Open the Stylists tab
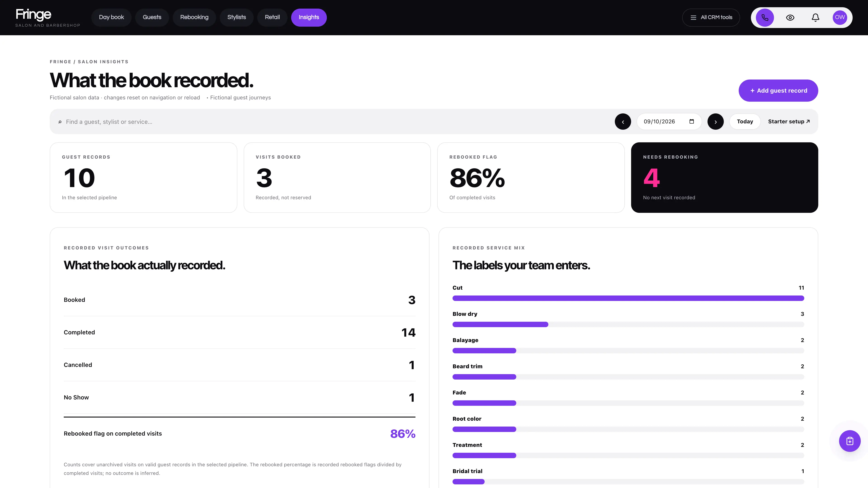Screen dimensions: 868x488 (236, 18)
